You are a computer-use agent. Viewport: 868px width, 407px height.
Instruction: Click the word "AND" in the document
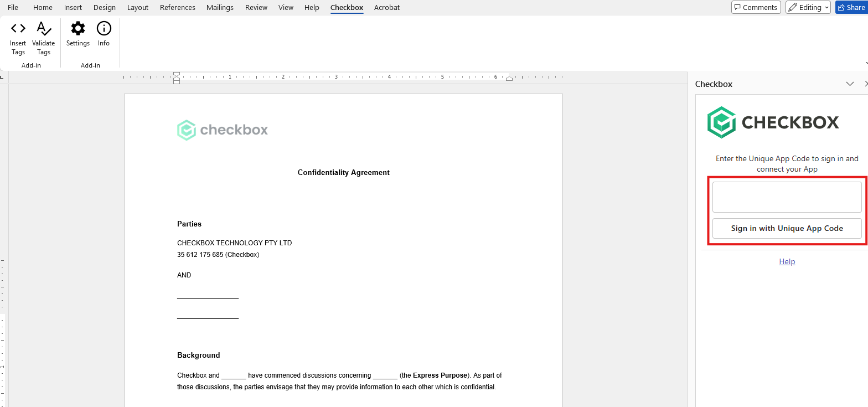pos(184,275)
